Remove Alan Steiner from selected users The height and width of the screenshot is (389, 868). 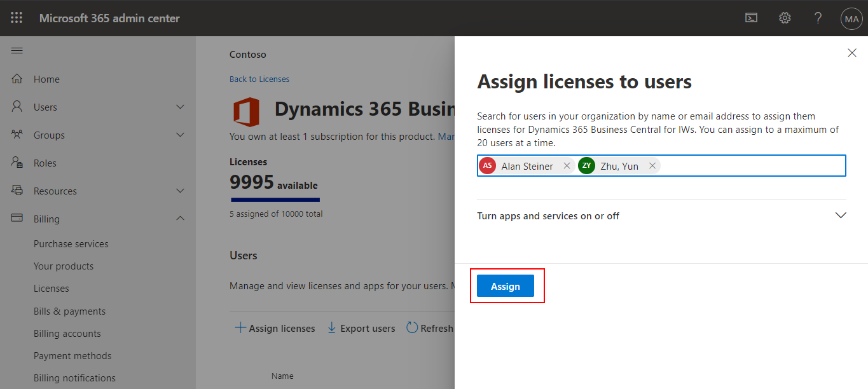point(566,165)
